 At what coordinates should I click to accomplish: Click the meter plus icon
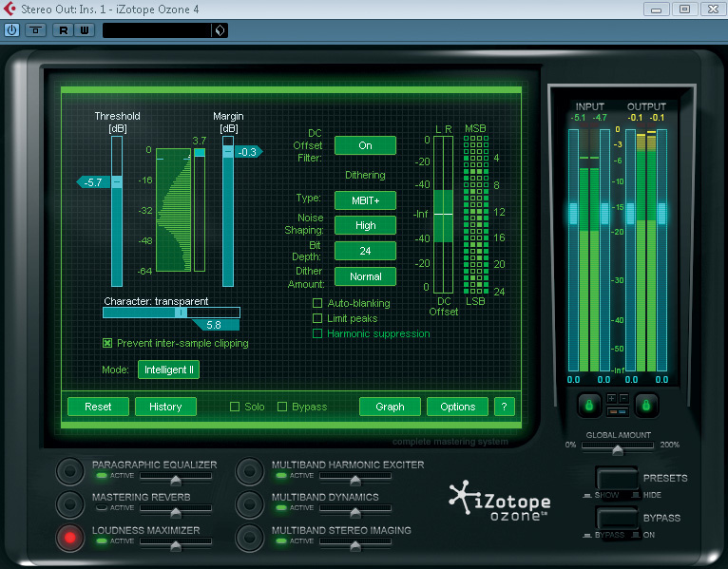click(611, 398)
